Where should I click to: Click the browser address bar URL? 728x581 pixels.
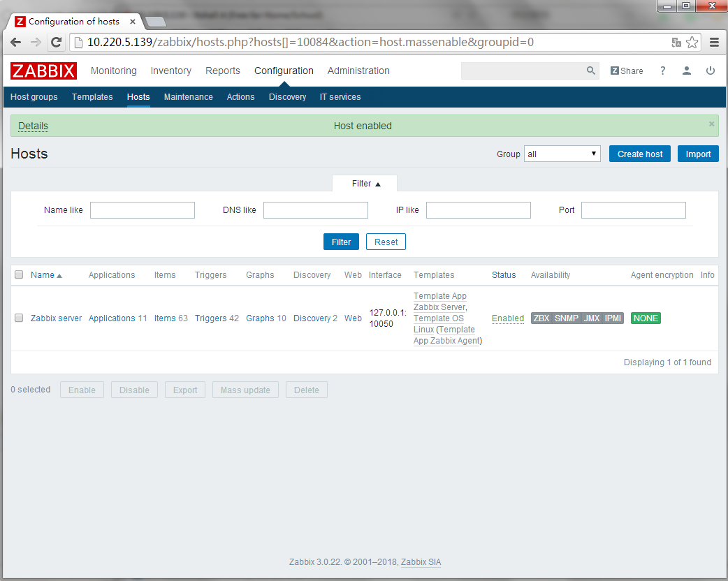pos(311,42)
